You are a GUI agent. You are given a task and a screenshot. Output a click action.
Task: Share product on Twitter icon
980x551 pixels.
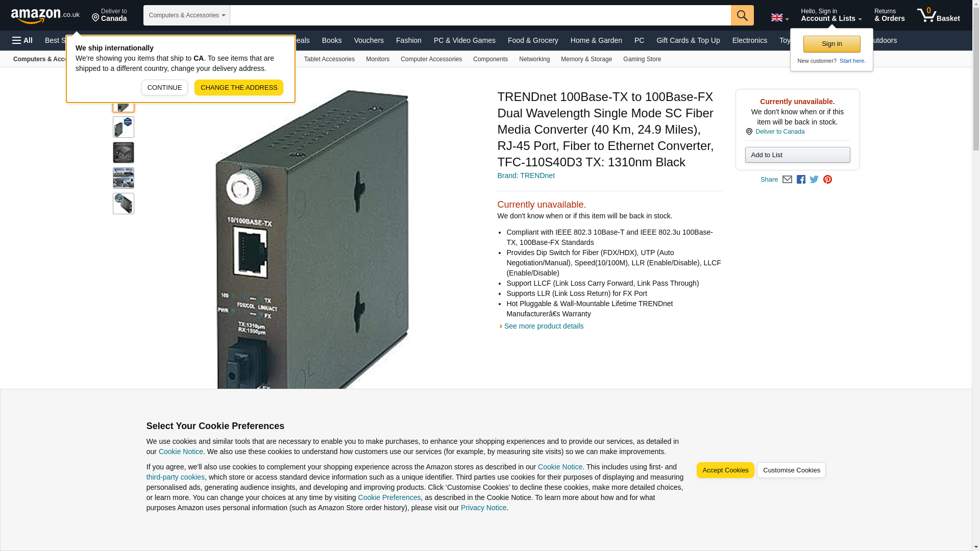pos(814,180)
